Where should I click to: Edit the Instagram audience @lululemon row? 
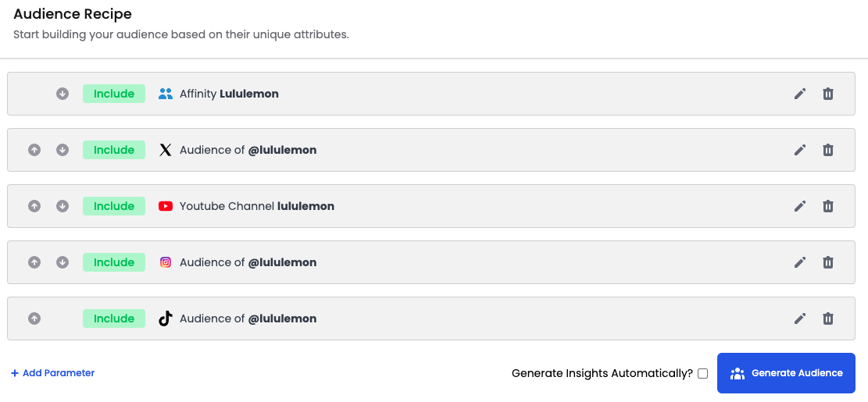point(800,262)
